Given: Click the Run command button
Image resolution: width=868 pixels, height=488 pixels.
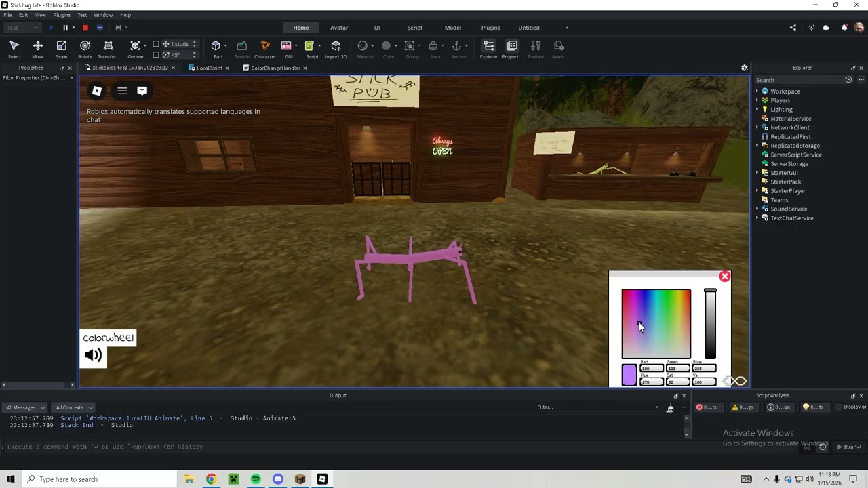Looking at the screenshot, I should [x=848, y=447].
